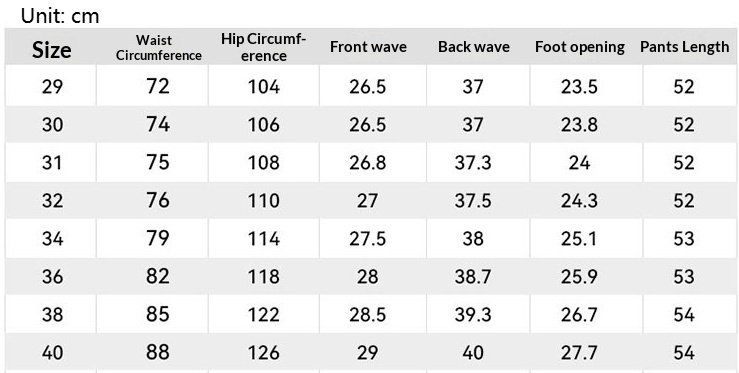
Task: Click the Hip Circumference column header
Action: (x=263, y=47)
